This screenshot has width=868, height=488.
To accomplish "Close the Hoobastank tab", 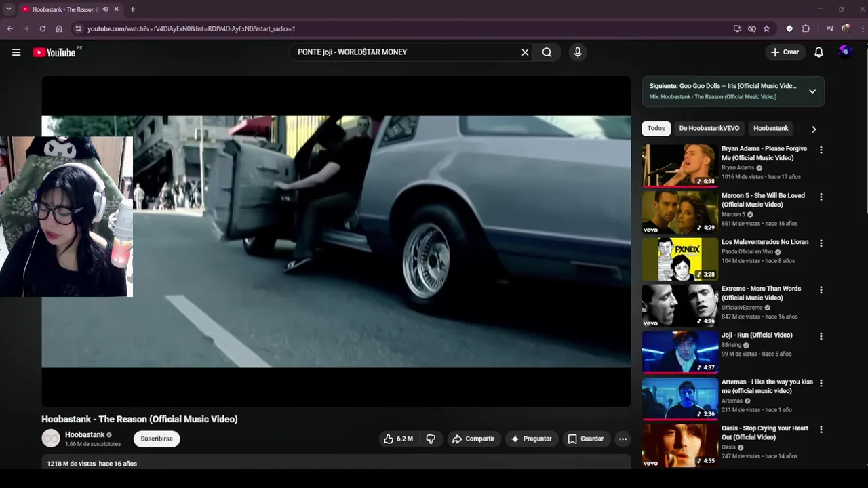I will pyautogui.click(x=116, y=9).
